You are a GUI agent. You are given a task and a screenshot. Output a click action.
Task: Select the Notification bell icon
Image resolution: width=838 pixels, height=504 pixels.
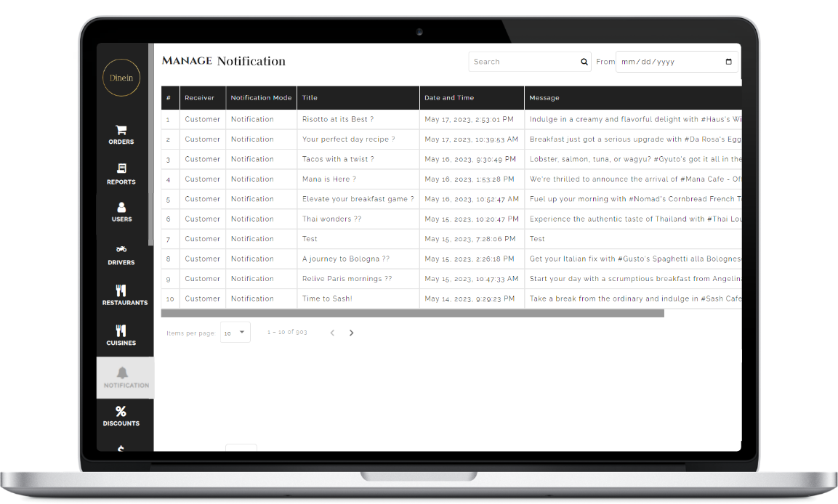[122, 373]
